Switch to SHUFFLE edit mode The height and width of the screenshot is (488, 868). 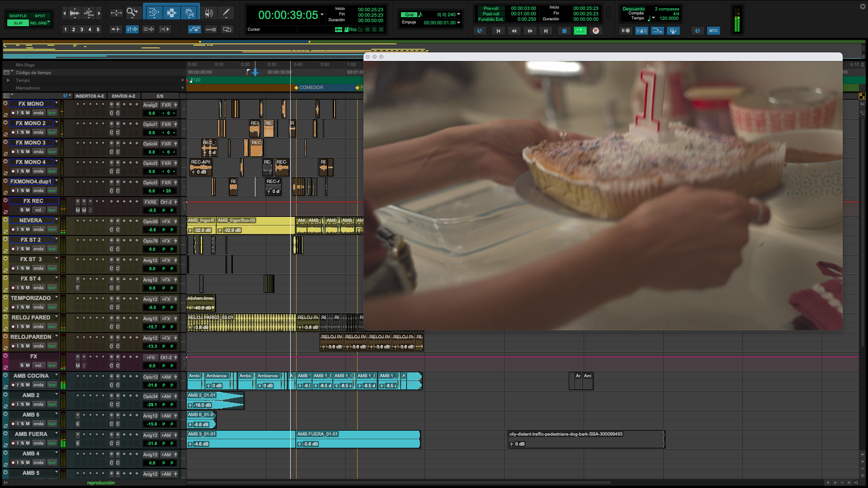18,16
